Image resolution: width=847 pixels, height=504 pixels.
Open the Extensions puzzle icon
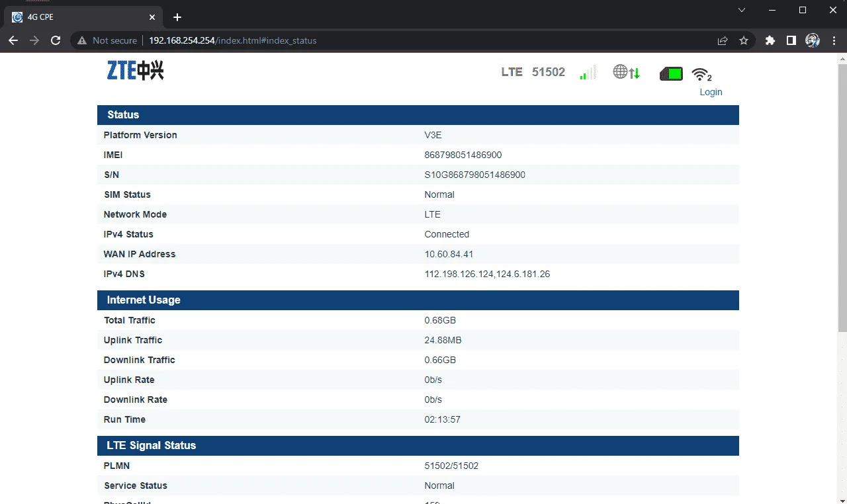tap(770, 40)
